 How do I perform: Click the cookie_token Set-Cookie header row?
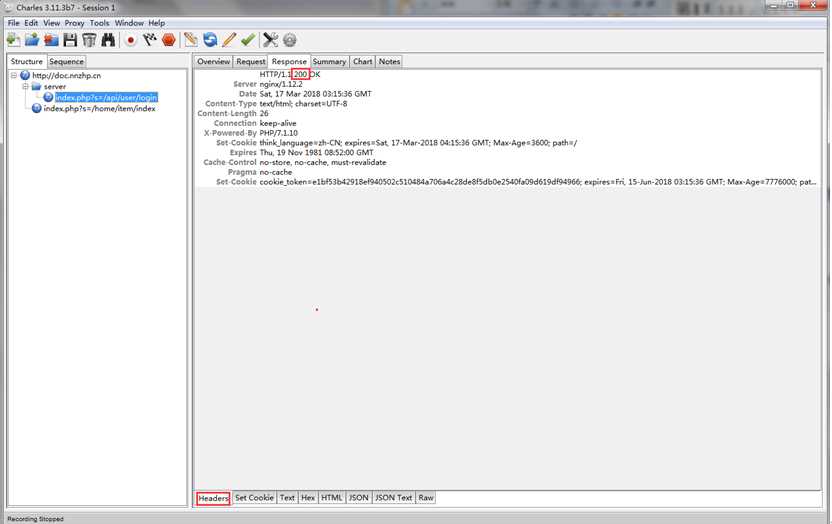point(507,182)
